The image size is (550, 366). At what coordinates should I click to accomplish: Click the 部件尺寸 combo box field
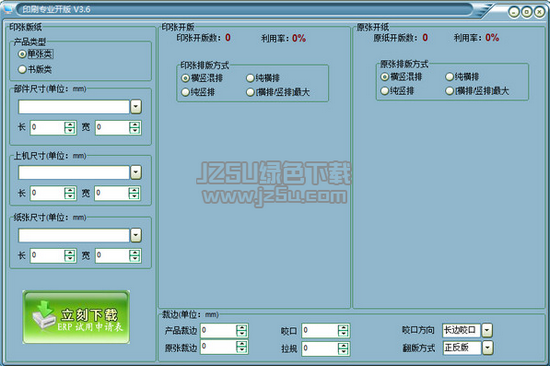point(74,107)
